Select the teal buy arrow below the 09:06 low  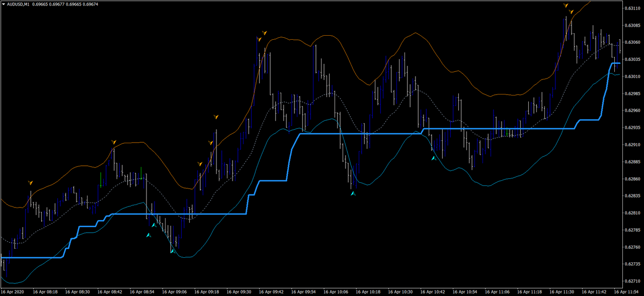pos(174,251)
